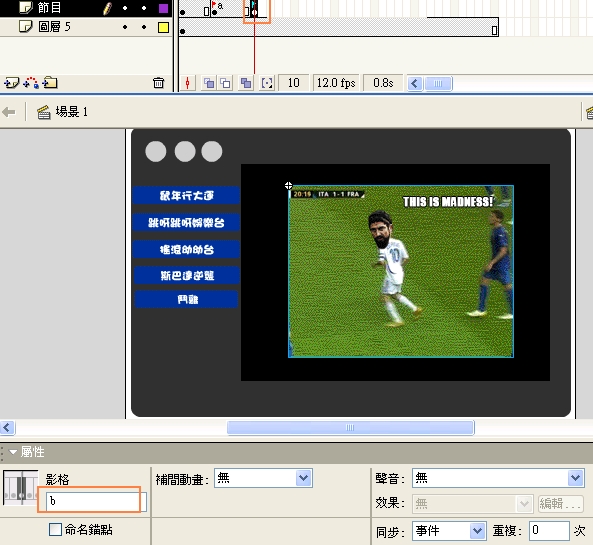The image size is (593, 545).
Task: Click the frame thumbnail icon in properties
Action: [20, 488]
